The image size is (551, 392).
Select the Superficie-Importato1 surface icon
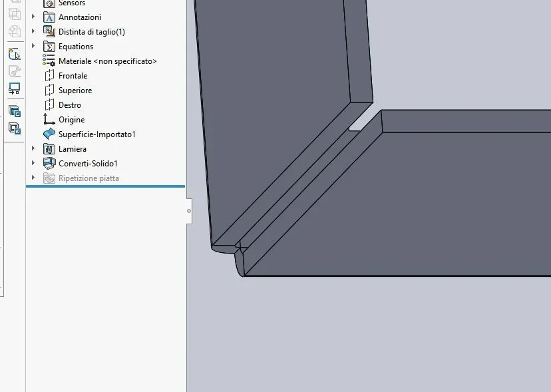tap(49, 134)
